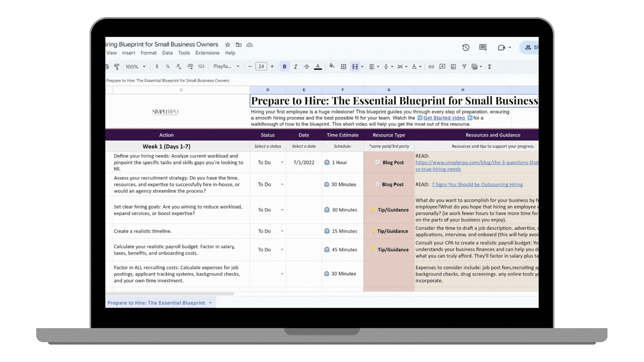644x362 pixels.
Task: Toggle bold formatting
Action: 284,67
